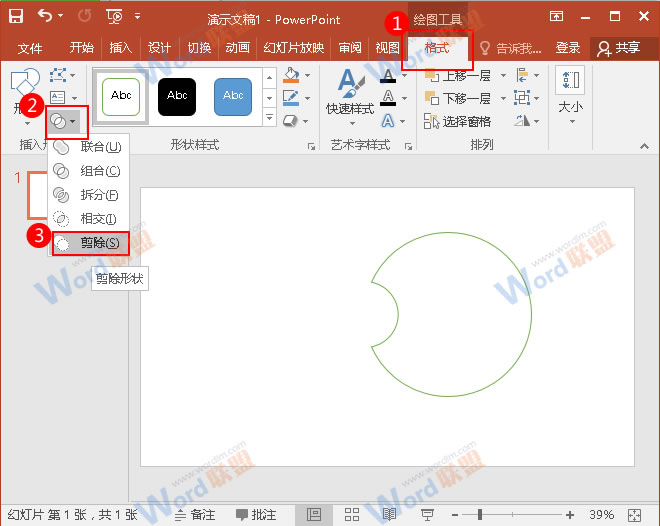Viewport: 660px width, 526px height.
Task: Click the Shape Outline pencil icon
Action: [289, 98]
